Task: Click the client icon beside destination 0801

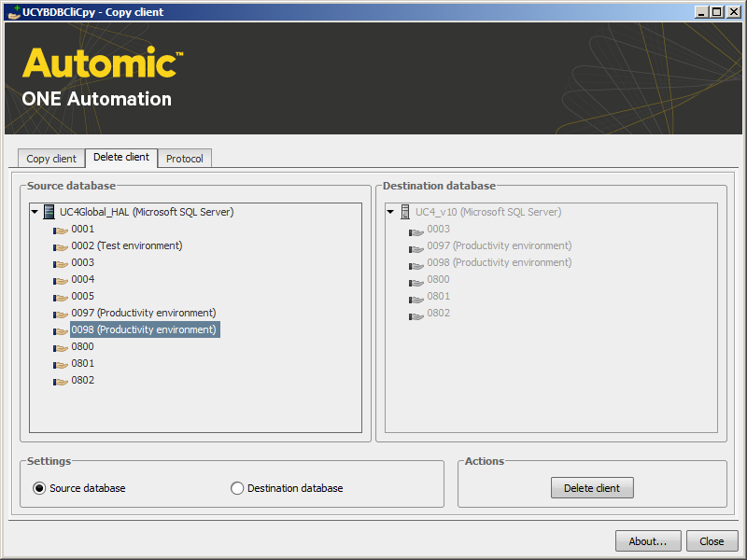Action: [416, 299]
